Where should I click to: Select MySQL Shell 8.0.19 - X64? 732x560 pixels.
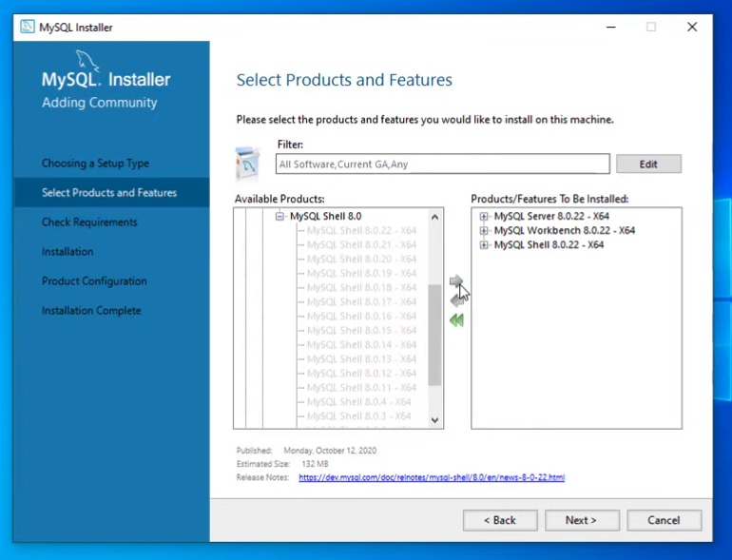coord(361,273)
